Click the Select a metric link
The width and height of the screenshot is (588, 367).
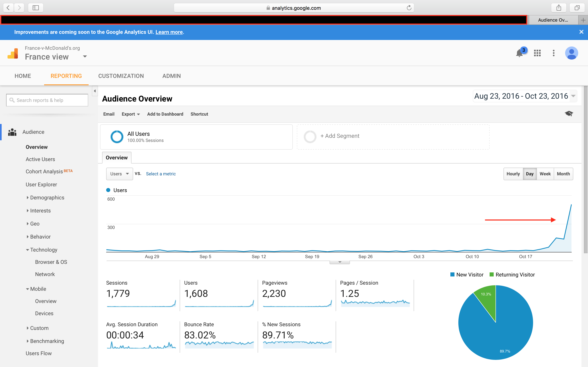161,174
